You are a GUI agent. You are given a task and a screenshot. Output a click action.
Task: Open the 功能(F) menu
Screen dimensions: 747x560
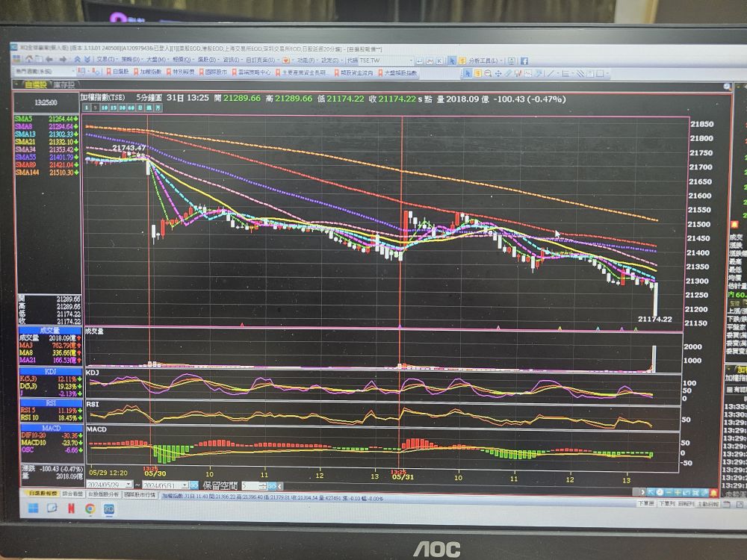[306, 60]
